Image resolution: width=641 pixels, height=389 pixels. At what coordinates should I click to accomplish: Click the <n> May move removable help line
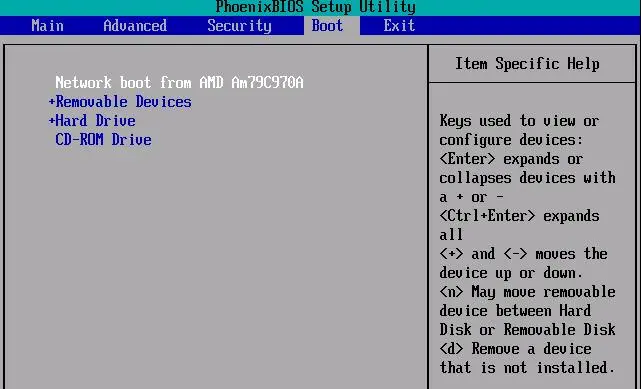coord(527,292)
